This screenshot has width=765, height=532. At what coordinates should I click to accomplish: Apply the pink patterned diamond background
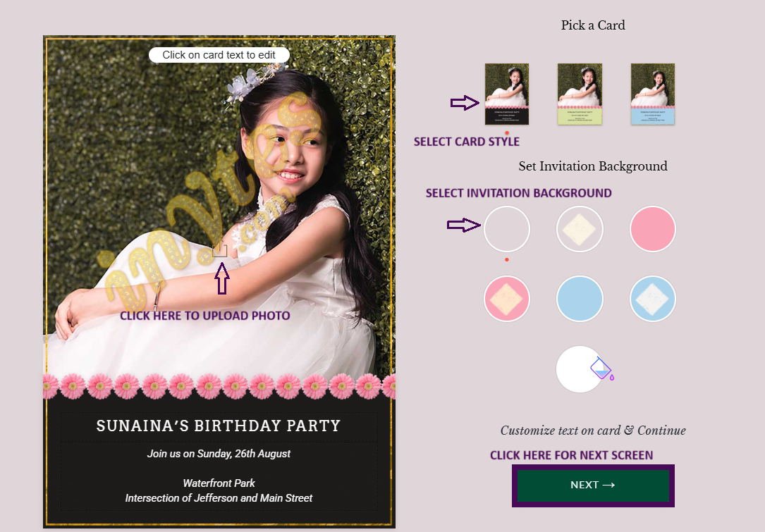coord(506,299)
